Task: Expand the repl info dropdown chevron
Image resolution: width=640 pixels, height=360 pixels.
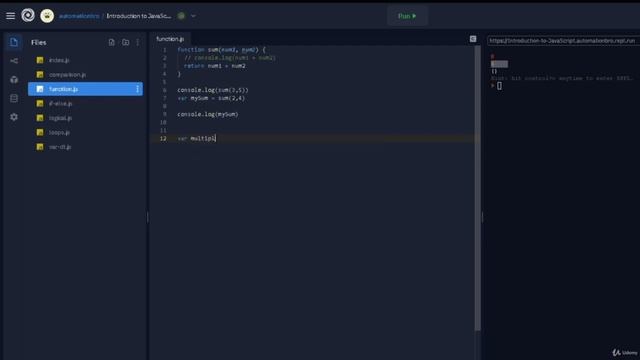Action: point(193,16)
